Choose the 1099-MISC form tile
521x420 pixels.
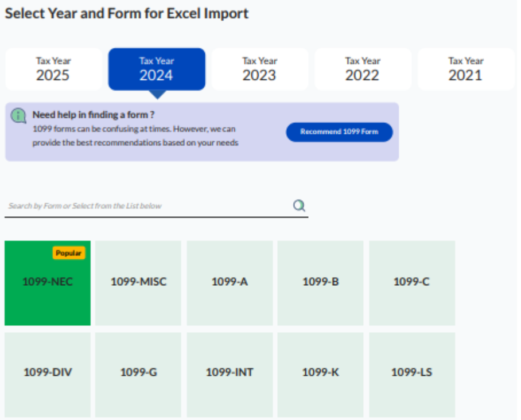click(x=138, y=283)
